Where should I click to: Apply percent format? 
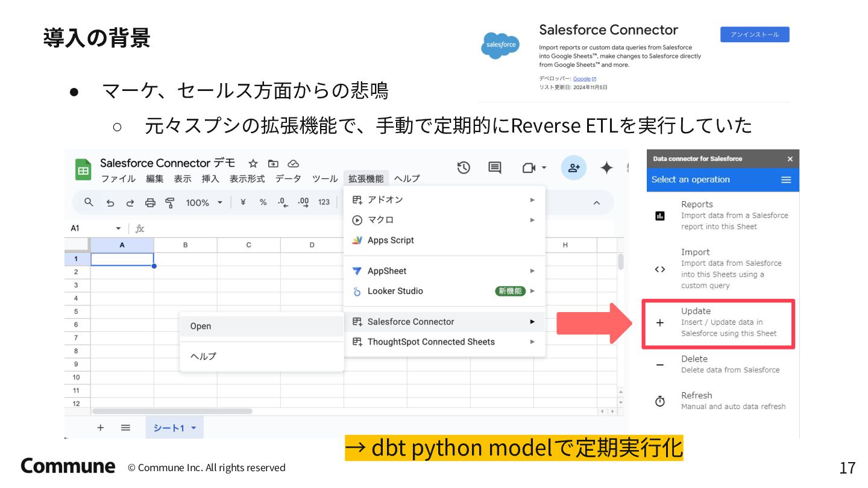pyautogui.click(x=263, y=202)
